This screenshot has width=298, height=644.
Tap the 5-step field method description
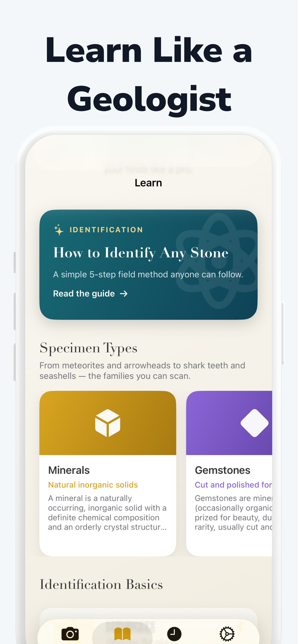coord(148,274)
